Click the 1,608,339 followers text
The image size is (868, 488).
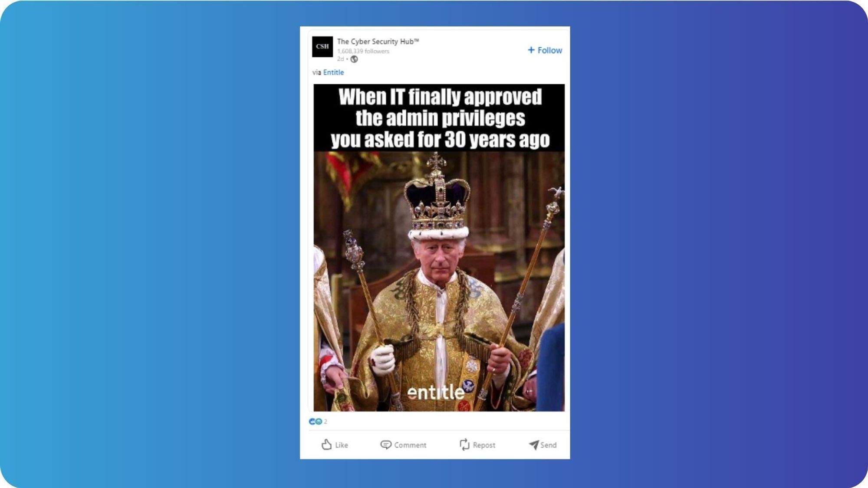click(363, 51)
